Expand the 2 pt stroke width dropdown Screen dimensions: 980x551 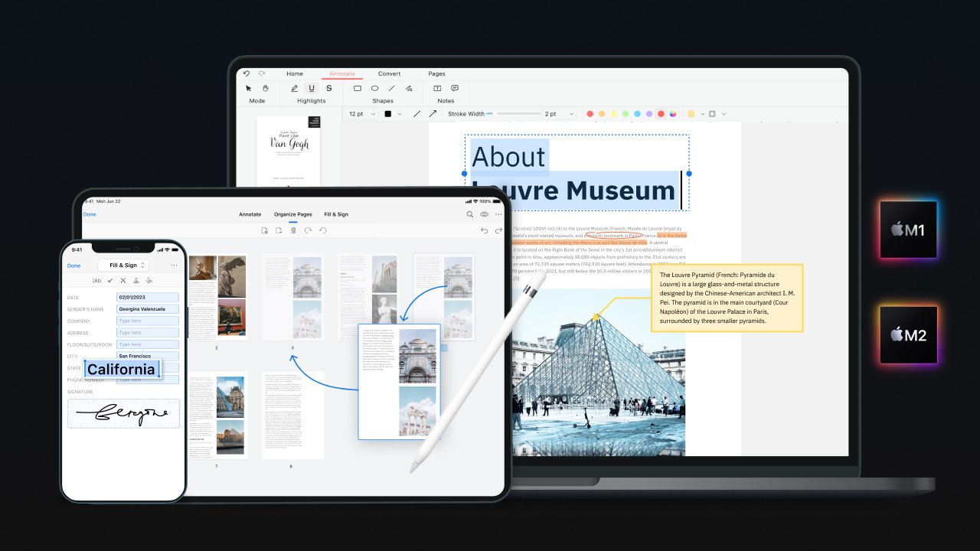pos(559,114)
